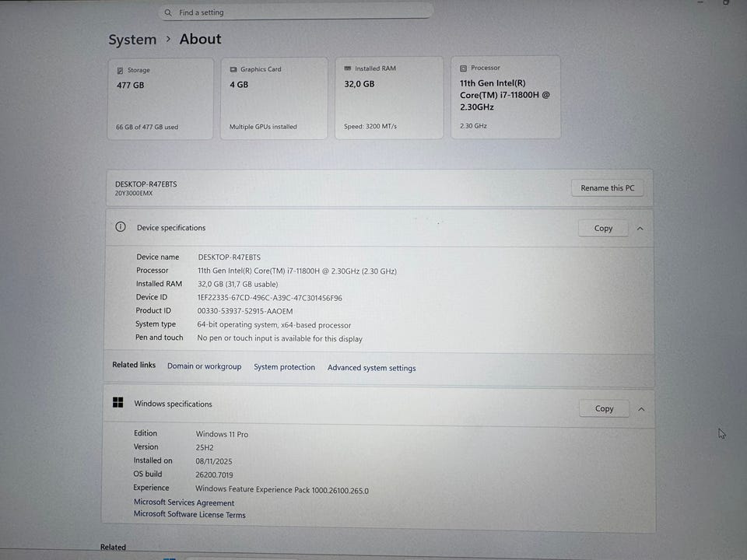Open Microsoft Software License Terms link
The image size is (747, 560).
pyautogui.click(x=190, y=514)
